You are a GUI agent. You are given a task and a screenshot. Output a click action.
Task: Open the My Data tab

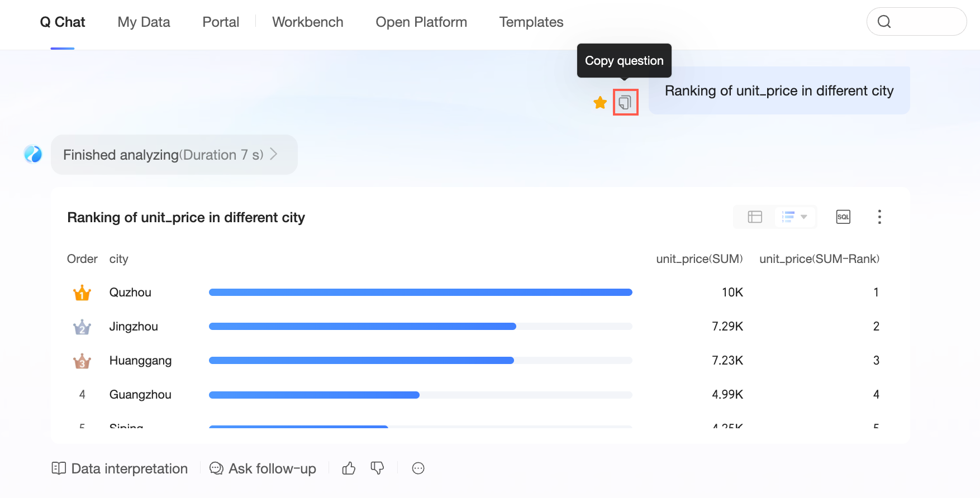click(144, 22)
